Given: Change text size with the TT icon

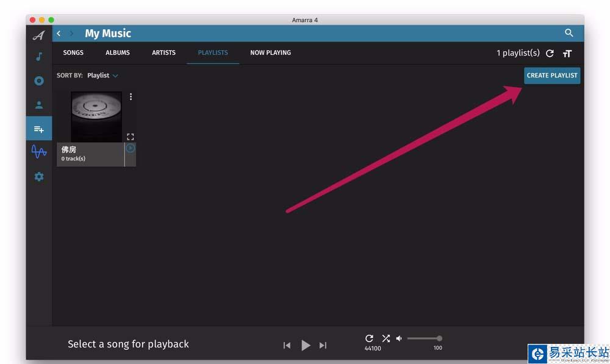Looking at the screenshot, I should tap(567, 53).
